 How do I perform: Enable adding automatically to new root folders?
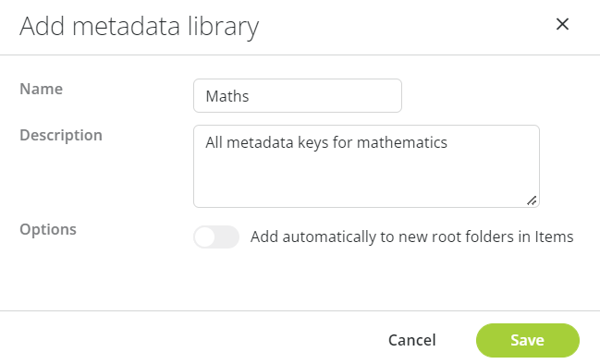pyautogui.click(x=216, y=237)
